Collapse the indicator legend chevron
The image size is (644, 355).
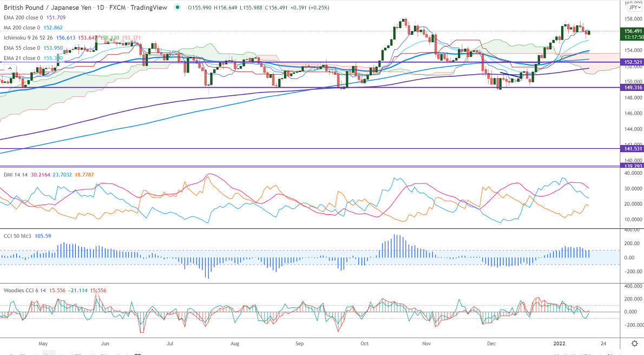tap(10, 68)
